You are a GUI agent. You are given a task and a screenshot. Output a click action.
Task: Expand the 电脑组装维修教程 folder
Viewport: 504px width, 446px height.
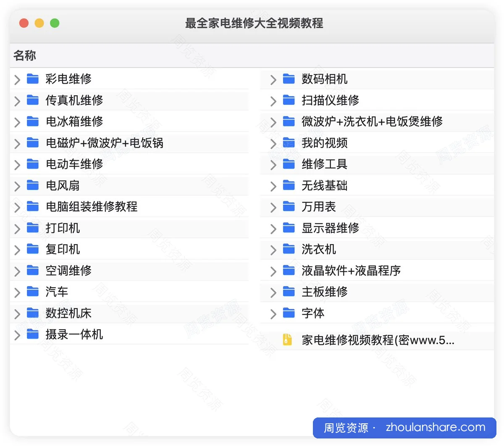[x=17, y=207]
